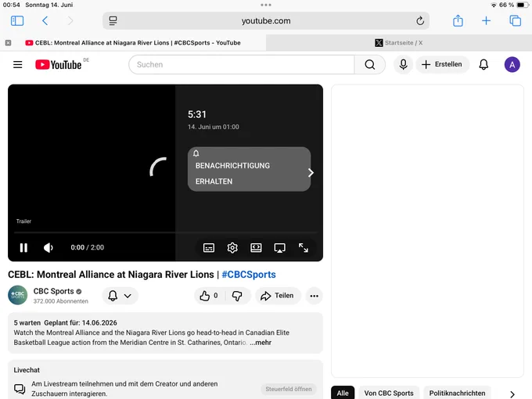
Task: Go to the YouTube home logo
Action: (x=59, y=64)
